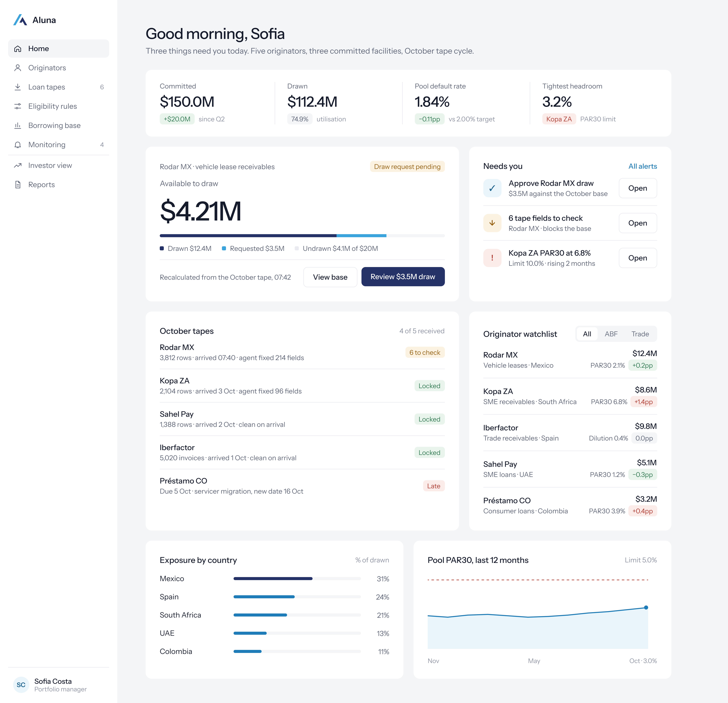Viewport: 728px width, 703px height.
Task: Click the Mexico exposure bar
Action: click(297, 579)
